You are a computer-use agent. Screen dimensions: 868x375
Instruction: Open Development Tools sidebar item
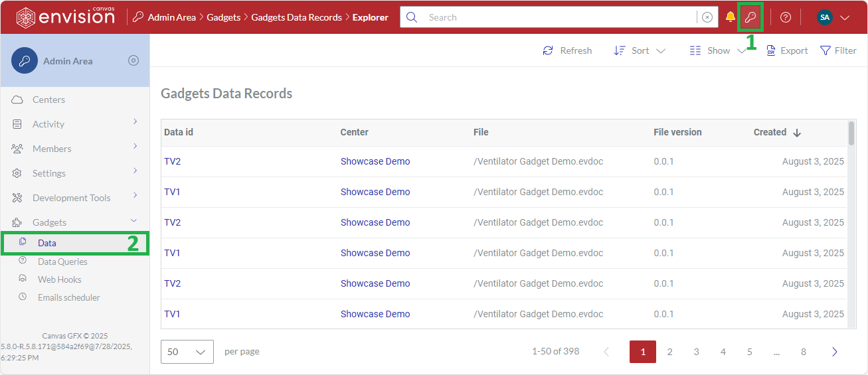(x=71, y=198)
